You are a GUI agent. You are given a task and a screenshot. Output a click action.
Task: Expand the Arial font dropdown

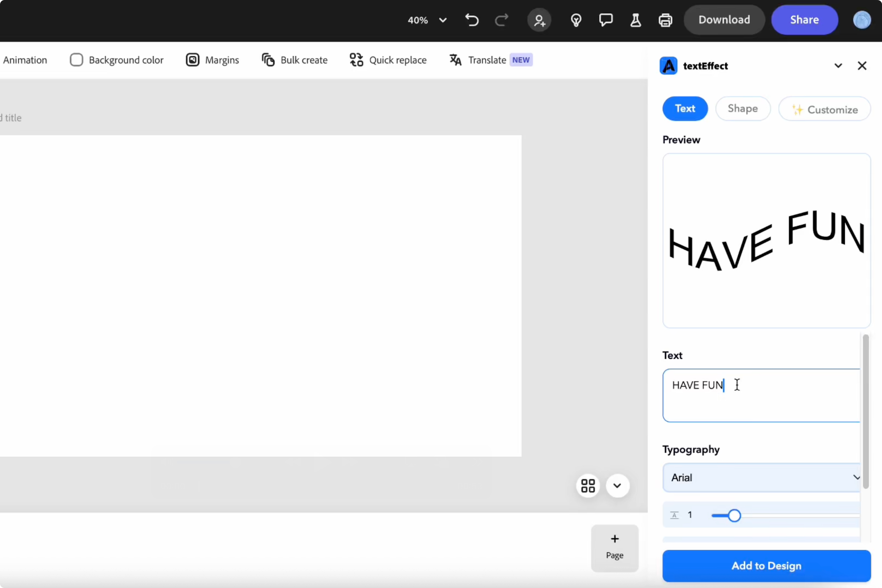coord(761,477)
